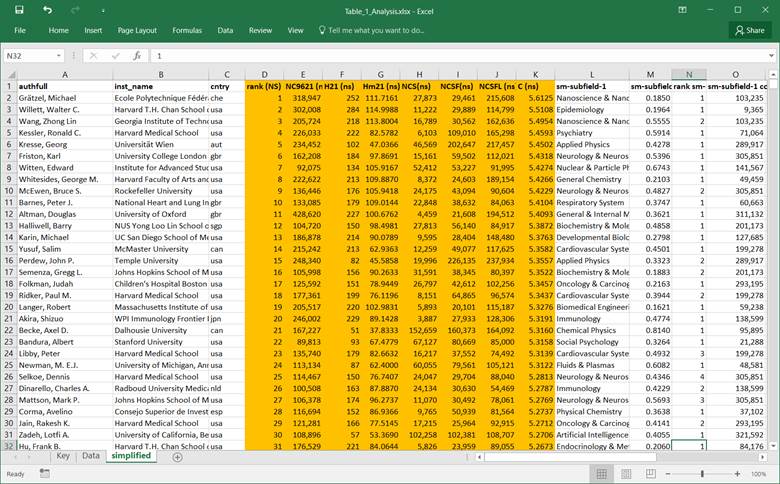This screenshot has height=484, width=780.
Task: Click the Undo arrow icon
Action: tap(47, 10)
